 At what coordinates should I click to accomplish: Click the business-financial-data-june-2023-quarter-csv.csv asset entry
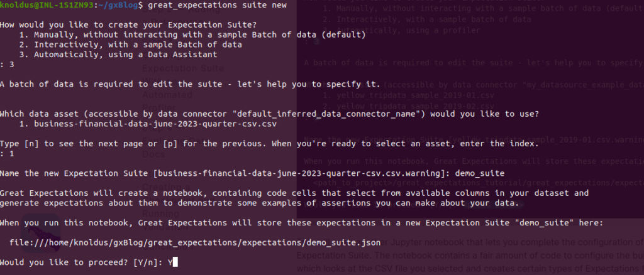[155, 124]
